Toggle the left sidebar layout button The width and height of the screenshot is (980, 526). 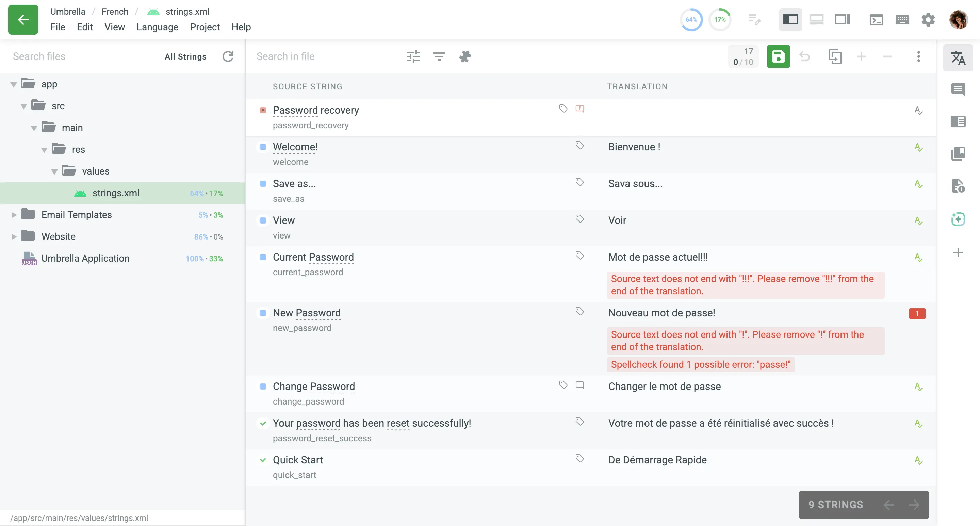click(790, 19)
